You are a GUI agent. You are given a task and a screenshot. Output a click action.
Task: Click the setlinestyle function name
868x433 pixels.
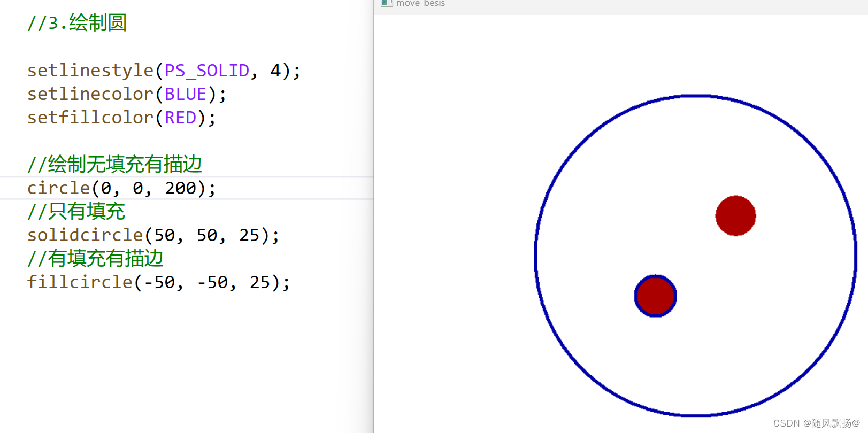click(x=90, y=71)
